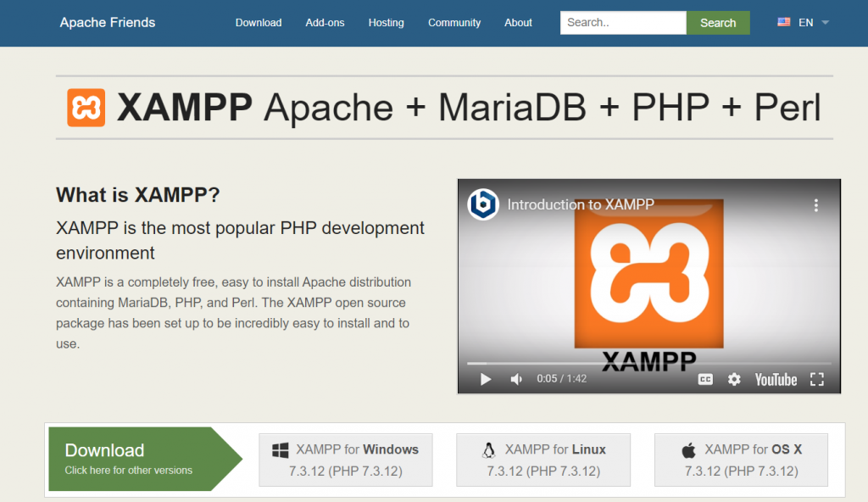Viewport: 868px width, 502px height.
Task: Mute the video with the speaker icon
Action: (x=516, y=379)
